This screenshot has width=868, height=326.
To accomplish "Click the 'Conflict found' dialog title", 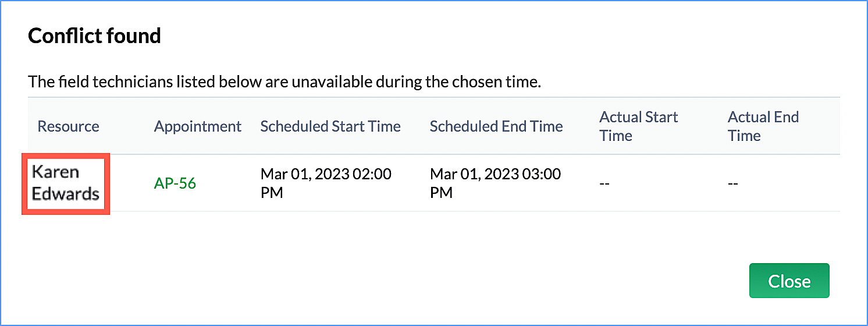I will pos(94,36).
